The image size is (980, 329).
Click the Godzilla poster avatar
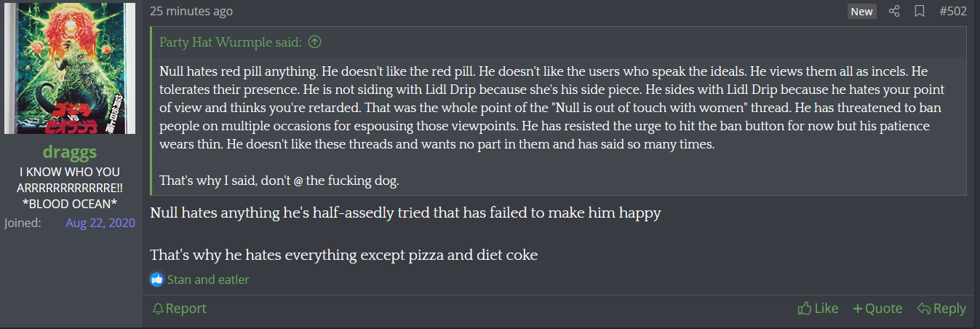[x=69, y=68]
